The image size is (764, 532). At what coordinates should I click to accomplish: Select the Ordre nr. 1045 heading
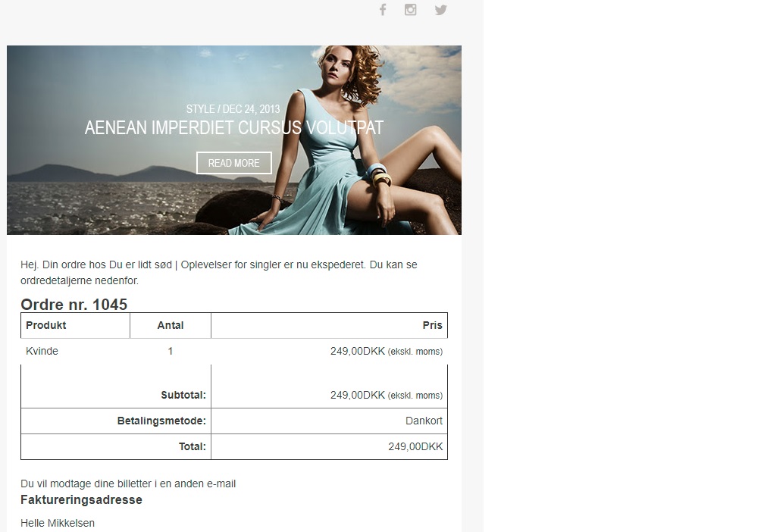[x=74, y=305]
